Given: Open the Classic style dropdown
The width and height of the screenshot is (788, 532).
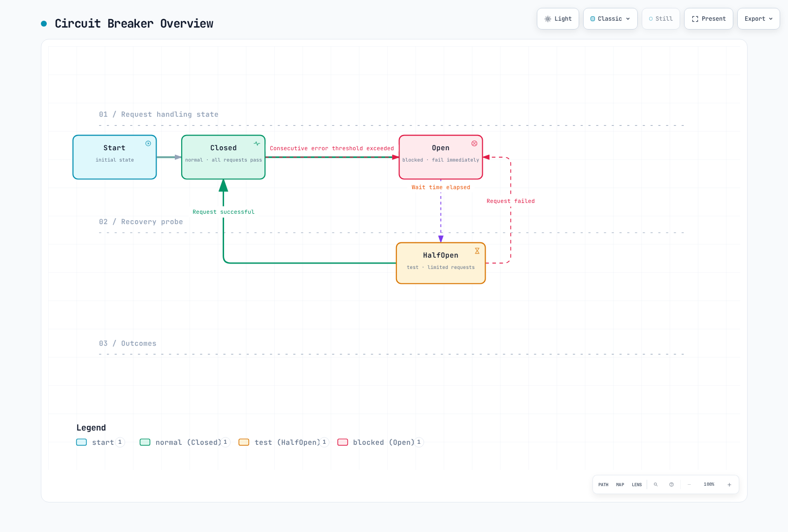Looking at the screenshot, I should 610,19.
